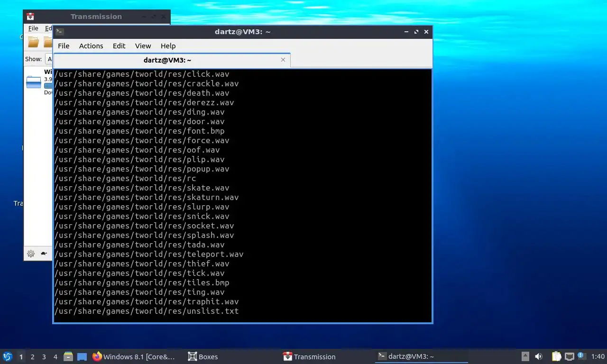This screenshot has height=364, width=607.
Task: Click the network connection tray icon
Action: 569,356
